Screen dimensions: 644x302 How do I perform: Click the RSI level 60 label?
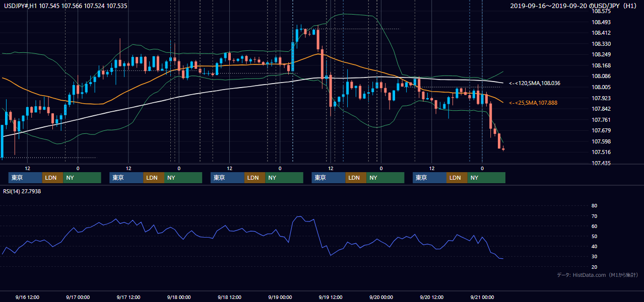[x=594, y=226]
